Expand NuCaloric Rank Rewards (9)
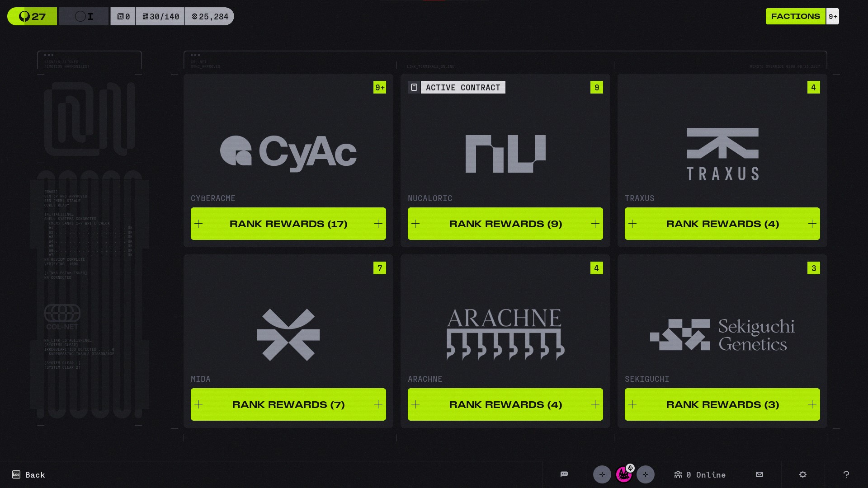This screenshot has width=868, height=488. [x=505, y=224]
